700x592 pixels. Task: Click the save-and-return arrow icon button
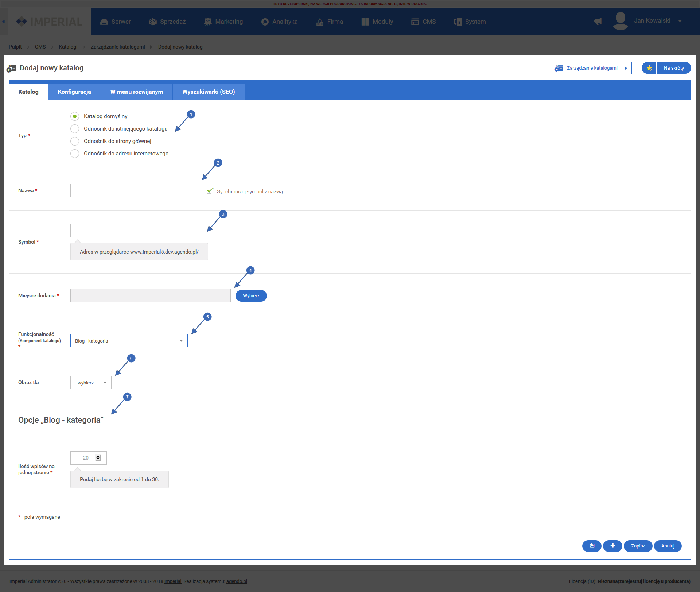(592, 546)
